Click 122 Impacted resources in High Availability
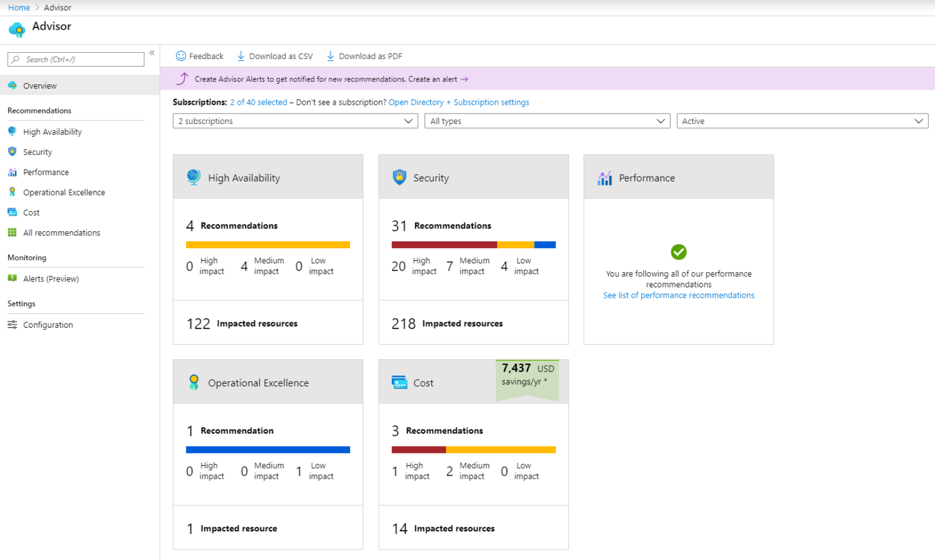This screenshot has height=560, width=935. pos(242,324)
